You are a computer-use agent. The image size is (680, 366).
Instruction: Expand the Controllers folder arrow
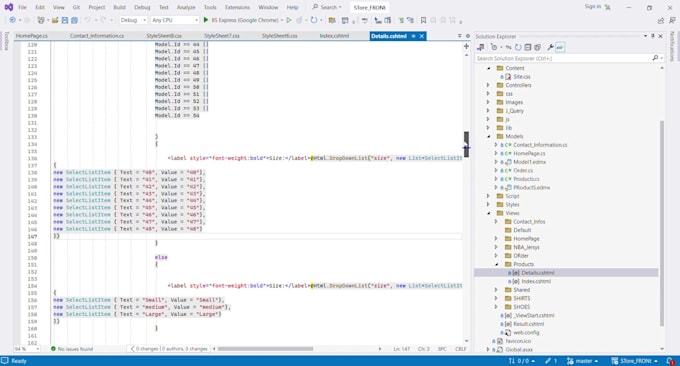[x=488, y=85]
